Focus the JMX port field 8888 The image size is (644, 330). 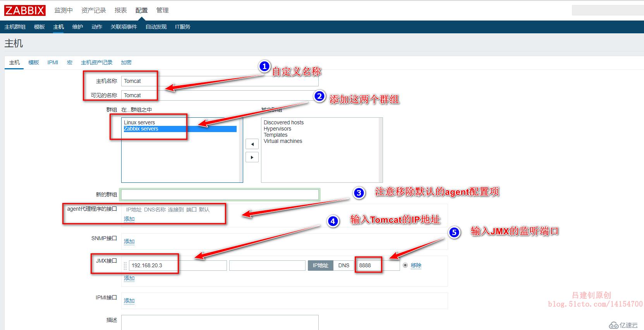pyautogui.click(x=378, y=265)
